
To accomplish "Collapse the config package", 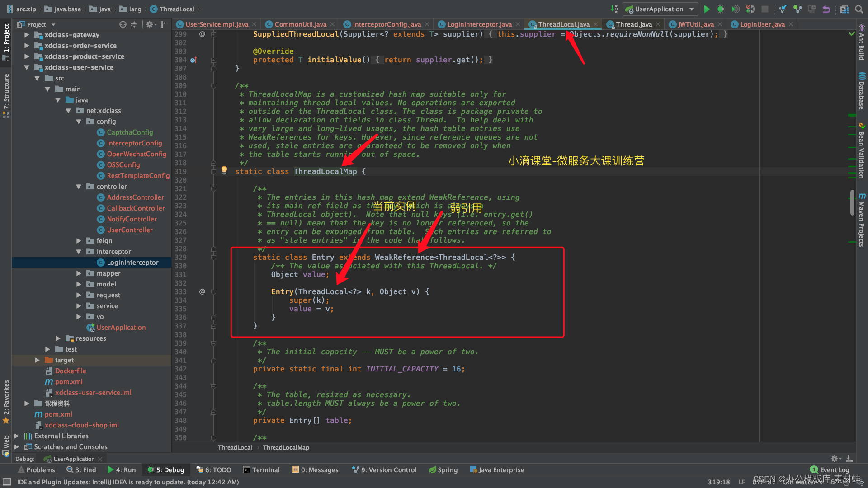I will tap(79, 122).
